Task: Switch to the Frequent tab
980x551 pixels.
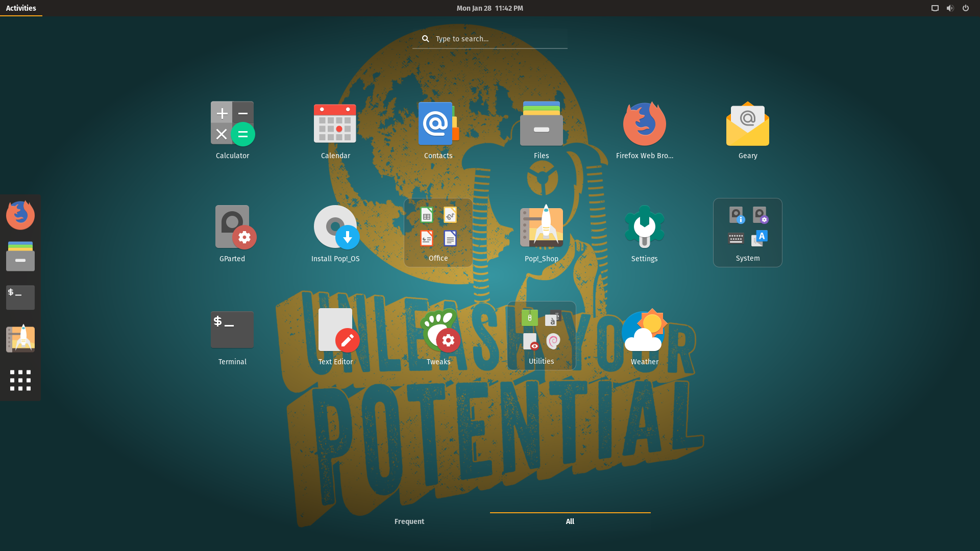Action: [409, 521]
